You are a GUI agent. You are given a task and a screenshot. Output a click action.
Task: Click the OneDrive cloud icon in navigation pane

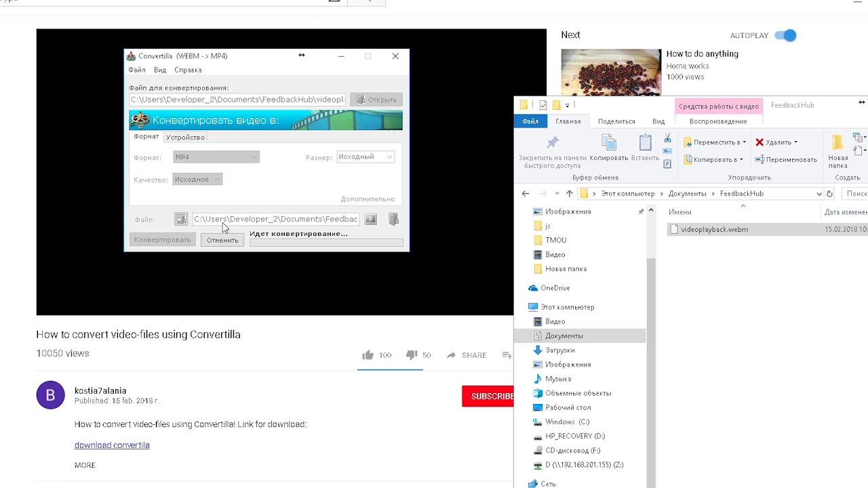click(x=533, y=288)
